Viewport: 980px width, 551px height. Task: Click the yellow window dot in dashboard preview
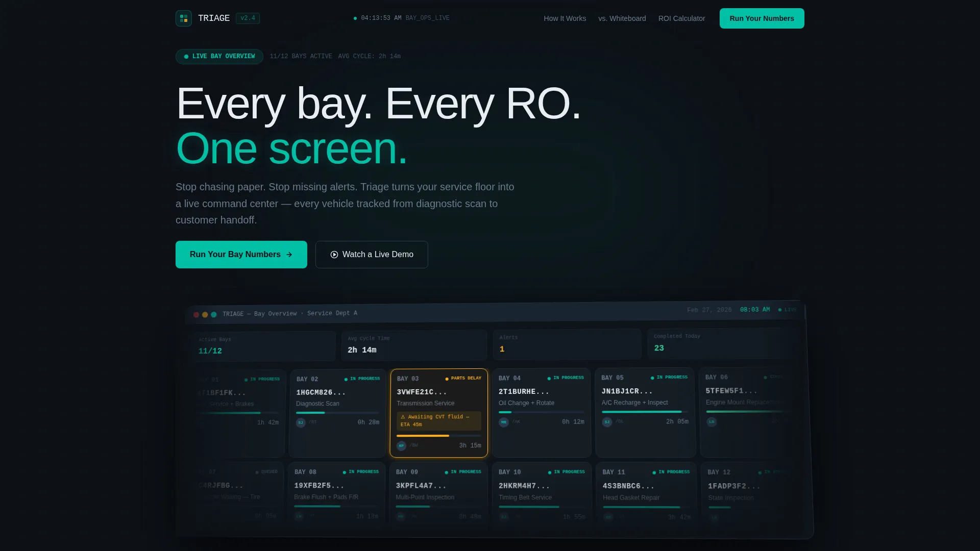tap(205, 315)
